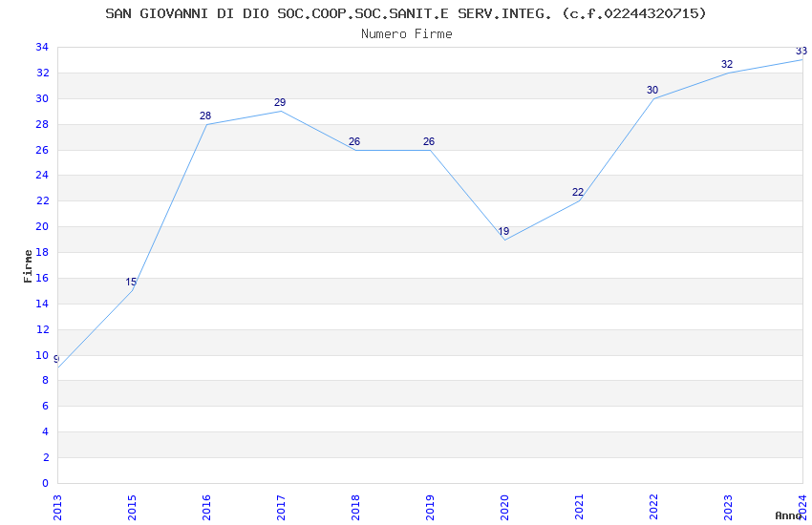The width and height of the screenshot is (812, 525).
Task: Click the x-axis year 2020
Action: coord(505,508)
